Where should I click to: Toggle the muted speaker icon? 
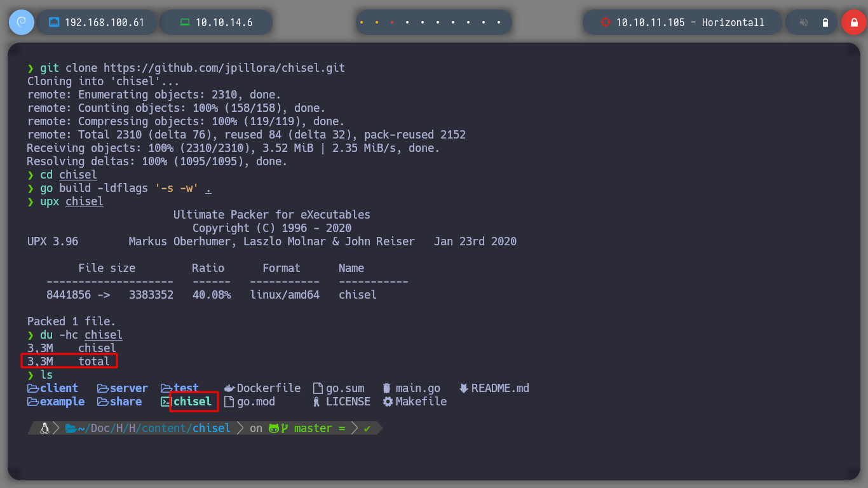804,22
